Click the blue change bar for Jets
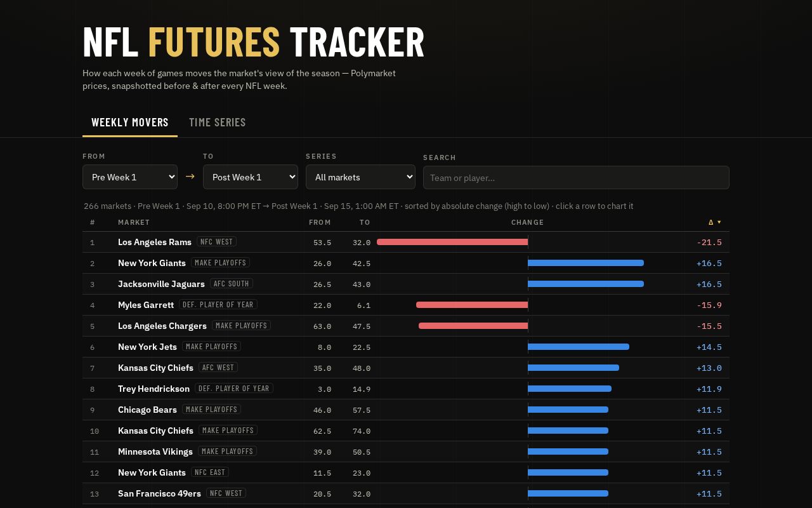 click(x=579, y=347)
